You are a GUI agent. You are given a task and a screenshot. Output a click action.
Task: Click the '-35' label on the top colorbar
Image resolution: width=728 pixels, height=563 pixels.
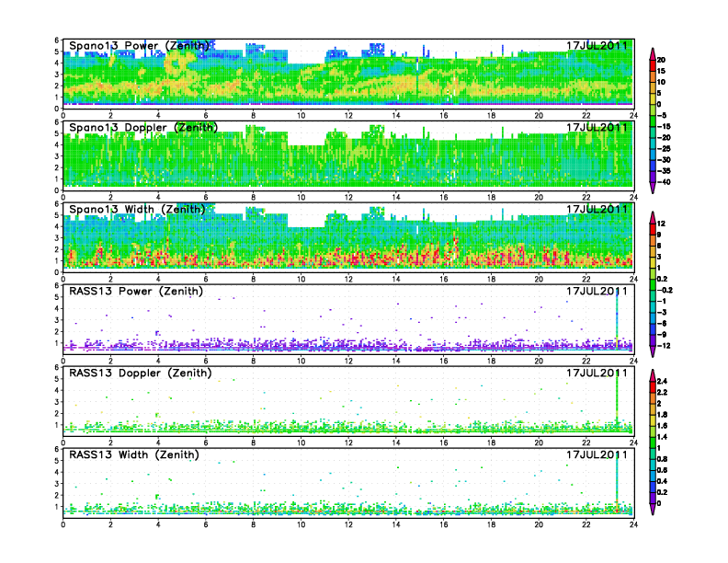click(x=664, y=171)
